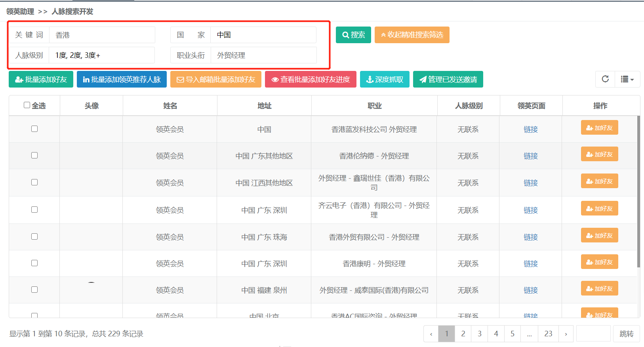This screenshot has width=644, height=347.
Task: Go to the last page 23
Action: click(548, 334)
